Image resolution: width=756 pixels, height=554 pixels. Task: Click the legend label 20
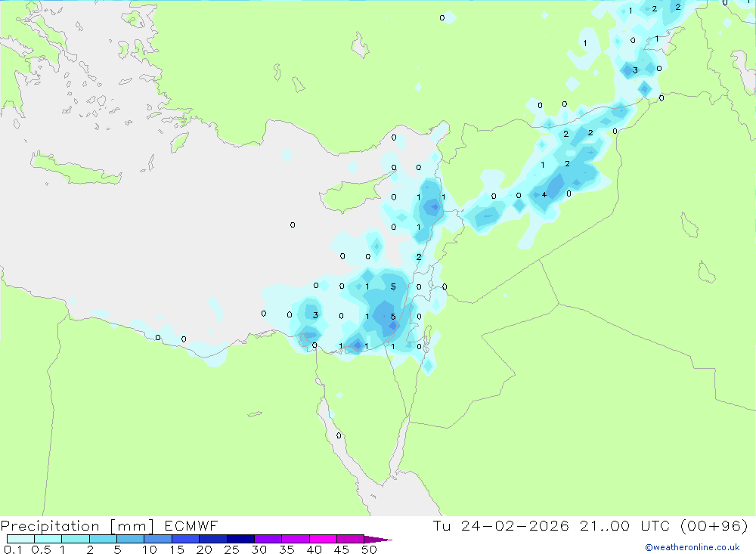click(204, 549)
